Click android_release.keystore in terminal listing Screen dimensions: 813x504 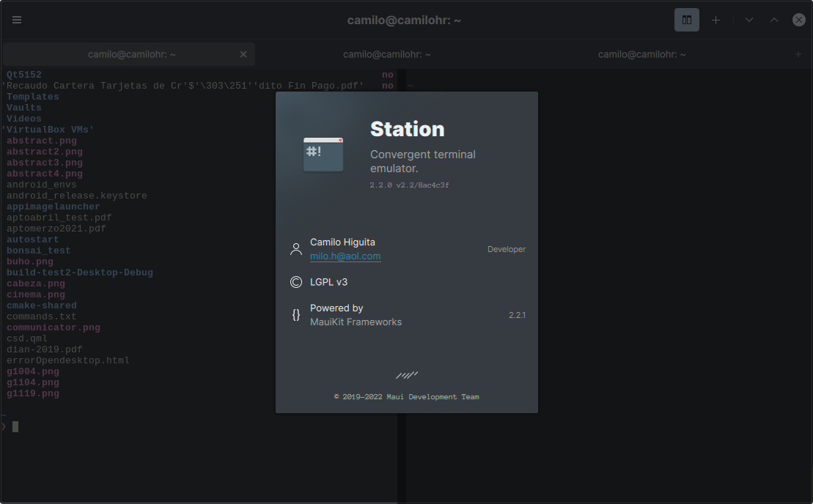(77, 196)
